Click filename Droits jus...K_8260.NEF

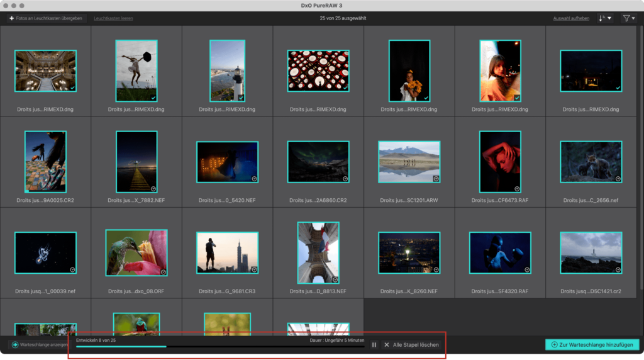409,291
